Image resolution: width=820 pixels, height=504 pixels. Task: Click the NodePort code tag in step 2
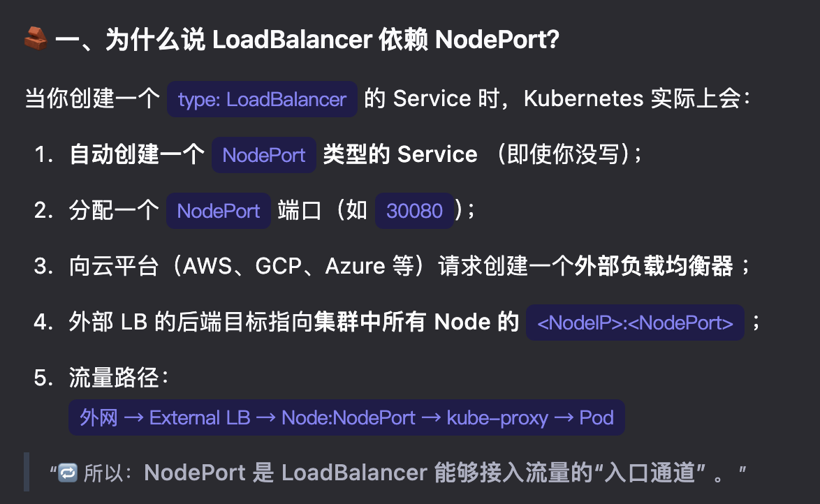pyautogui.click(x=219, y=211)
